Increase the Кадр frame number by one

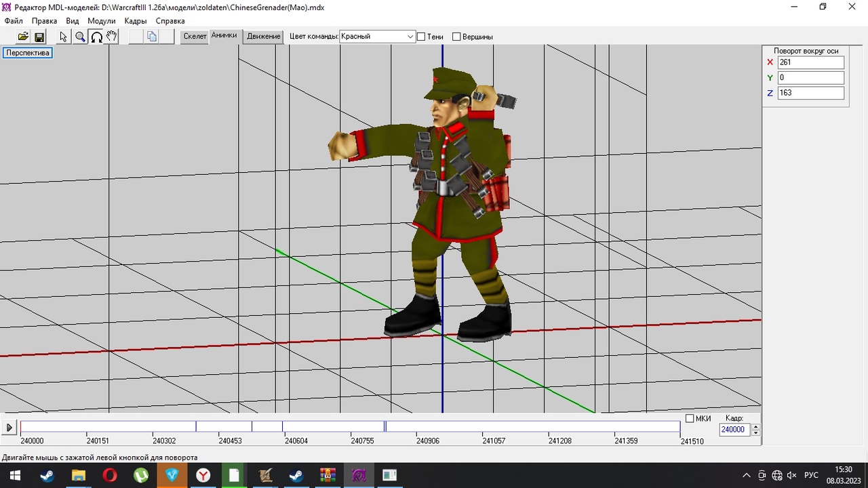[756, 426]
